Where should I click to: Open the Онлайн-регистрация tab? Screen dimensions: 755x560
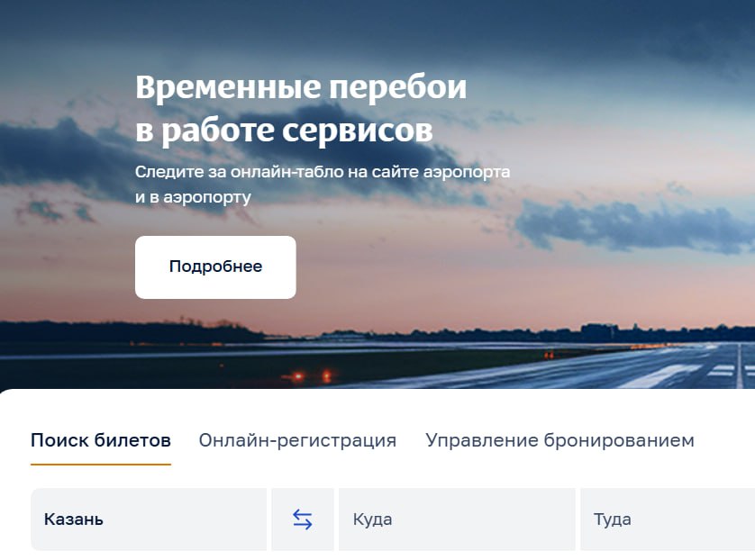pyautogui.click(x=297, y=440)
